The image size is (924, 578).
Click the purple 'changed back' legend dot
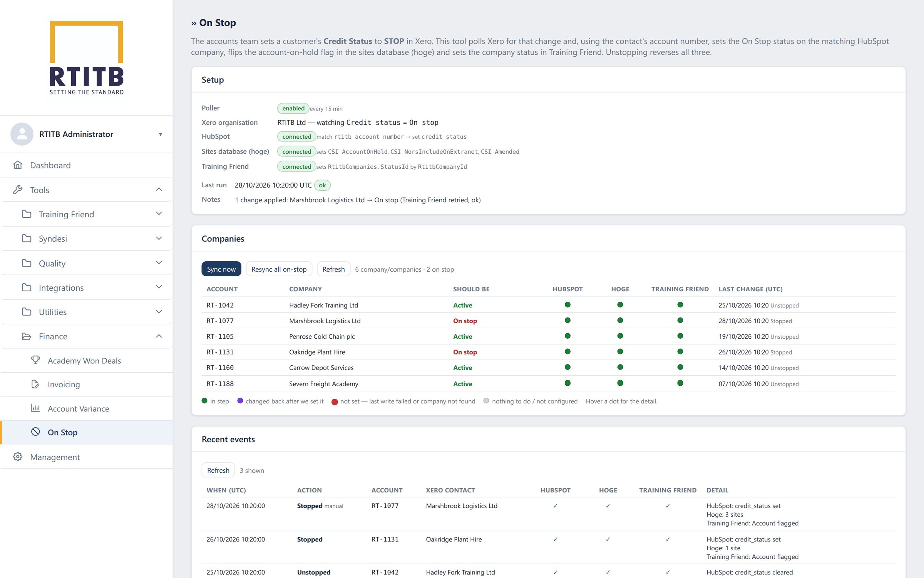(x=240, y=401)
